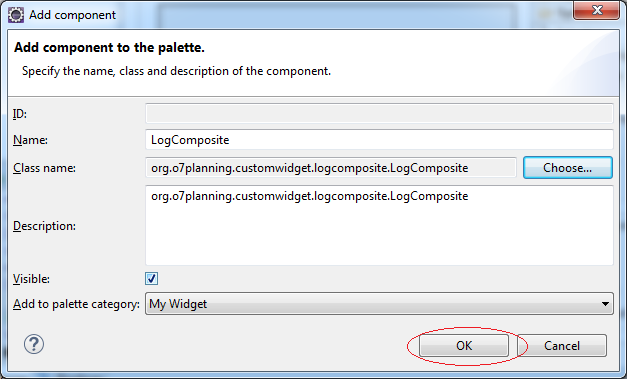Screen dimensions: 627x379
Task: Expand the Add to palette category dropdown
Action: click(x=379, y=304)
